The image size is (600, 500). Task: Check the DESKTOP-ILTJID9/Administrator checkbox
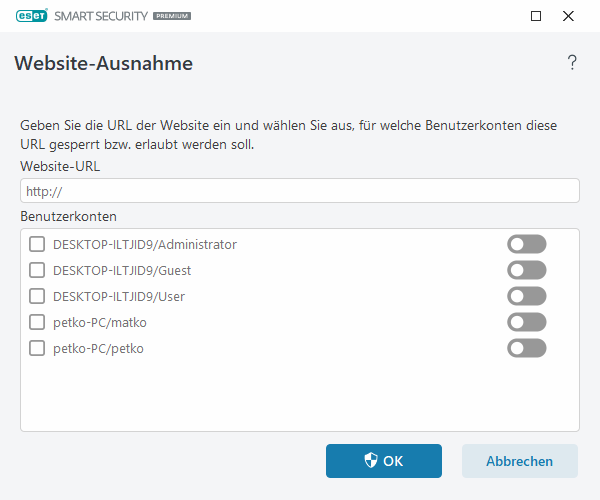(37, 244)
